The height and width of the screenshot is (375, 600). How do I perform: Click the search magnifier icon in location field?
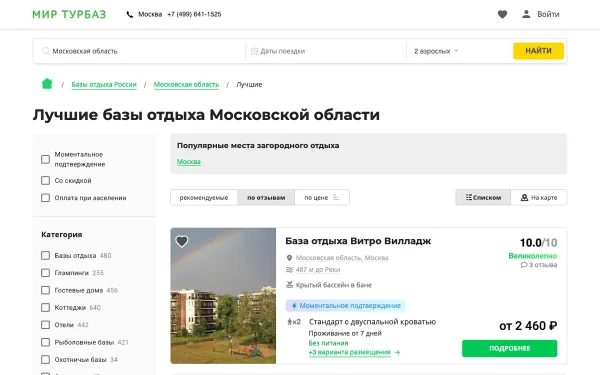pos(46,51)
